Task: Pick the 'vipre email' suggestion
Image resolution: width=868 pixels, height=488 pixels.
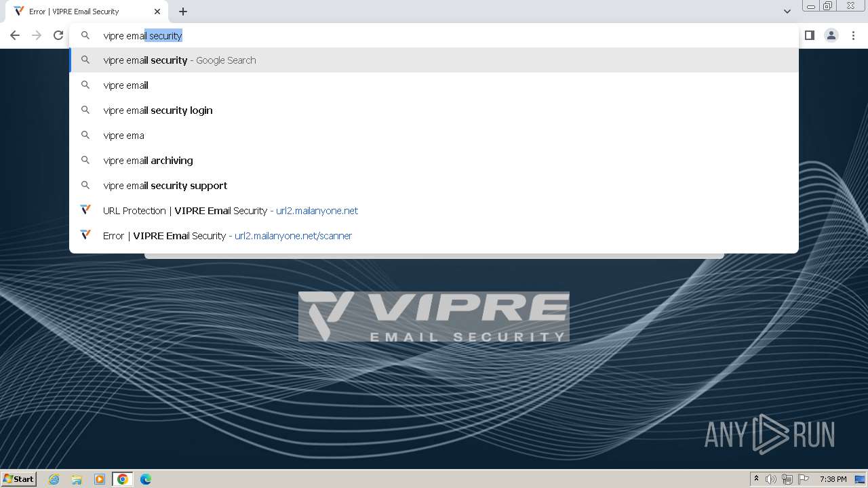Action: coord(434,85)
